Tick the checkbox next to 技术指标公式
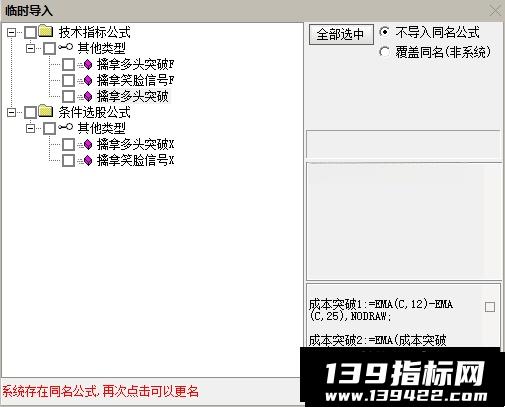 point(30,32)
